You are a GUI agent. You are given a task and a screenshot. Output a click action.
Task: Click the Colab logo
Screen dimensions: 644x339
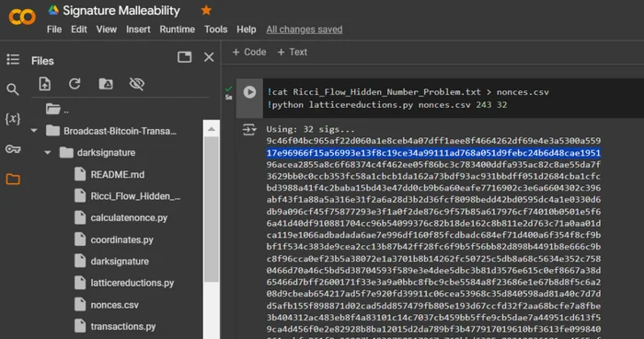[22, 17]
